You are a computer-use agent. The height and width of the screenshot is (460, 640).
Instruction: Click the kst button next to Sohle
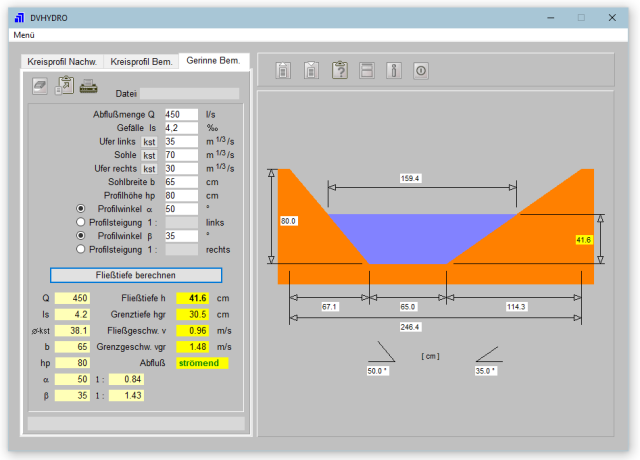coord(149,155)
